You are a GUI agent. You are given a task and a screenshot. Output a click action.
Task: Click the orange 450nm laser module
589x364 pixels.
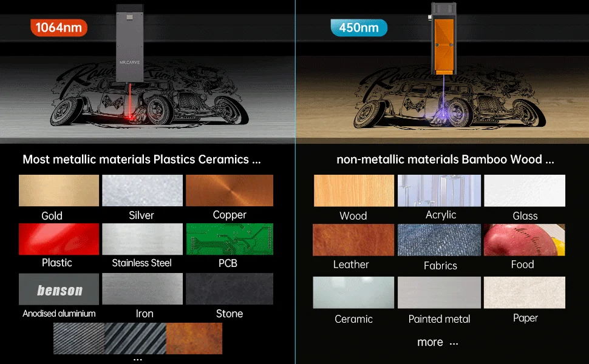pos(444,39)
